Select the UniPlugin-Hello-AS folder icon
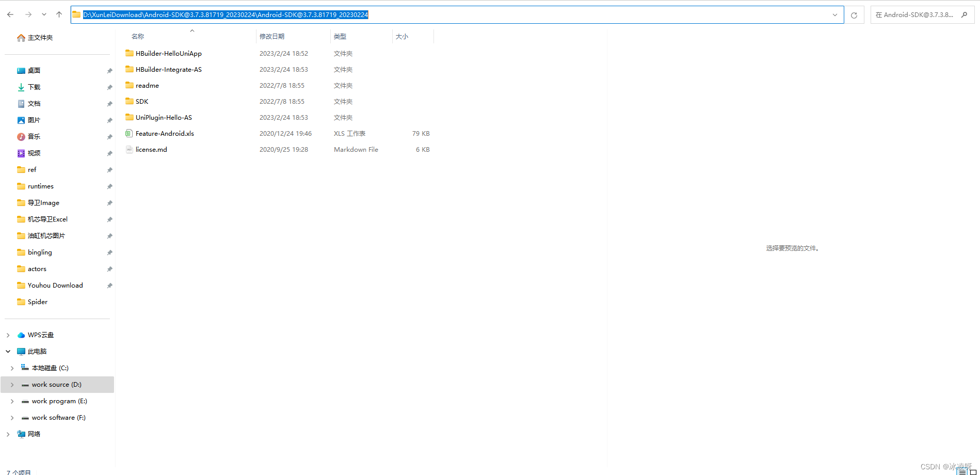The height and width of the screenshot is (475, 980). tap(130, 117)
